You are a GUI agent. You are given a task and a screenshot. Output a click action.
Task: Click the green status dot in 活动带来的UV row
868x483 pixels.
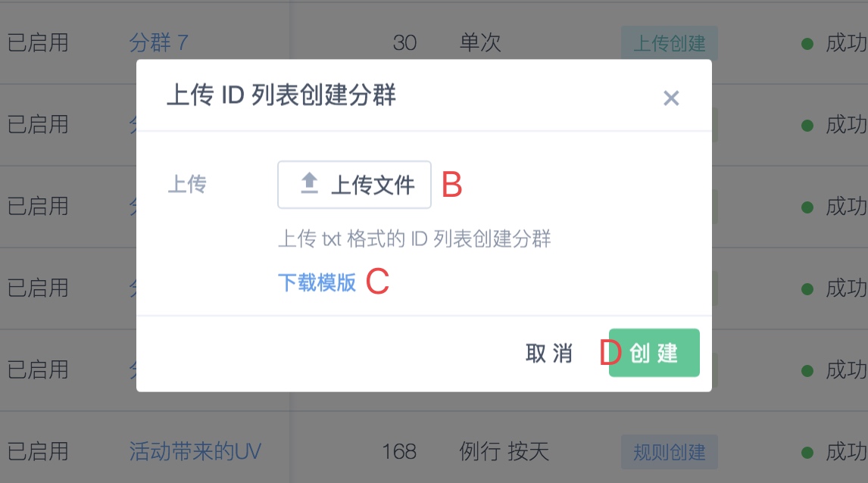point(807,453)
